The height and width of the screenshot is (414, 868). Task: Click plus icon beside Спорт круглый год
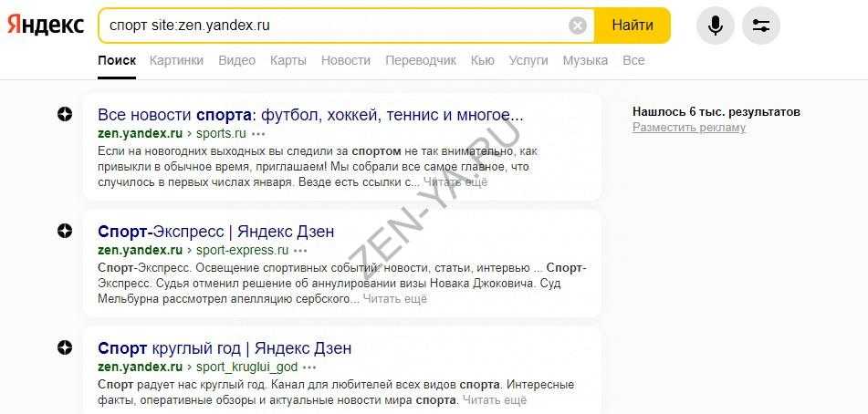tap(65, 347)
